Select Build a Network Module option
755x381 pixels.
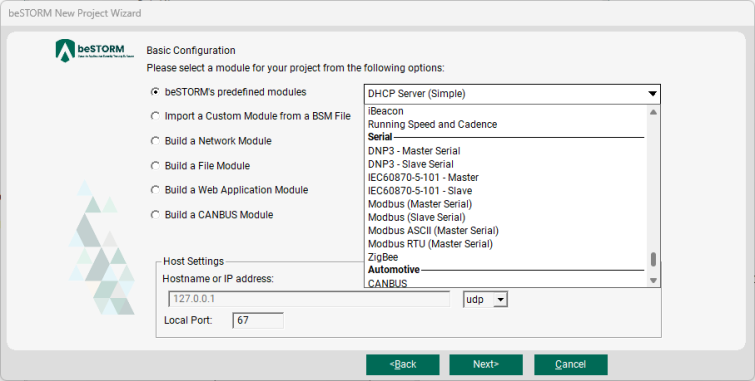point(155,141)
